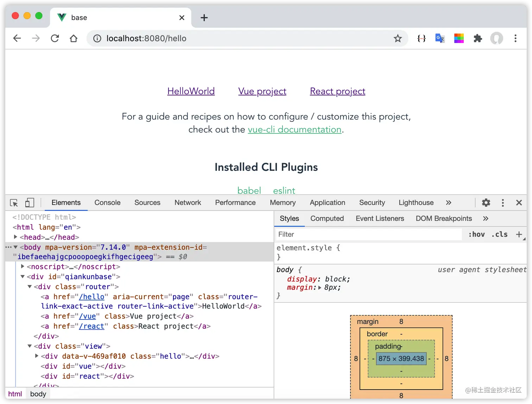
Task: Click the /hello href in Elements tree
Action: [92, 297]
